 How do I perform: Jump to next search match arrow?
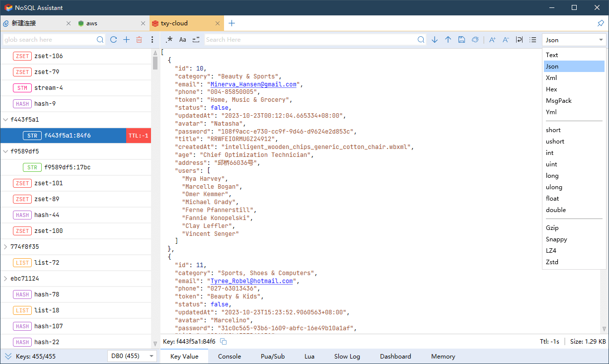click(435, 40)
